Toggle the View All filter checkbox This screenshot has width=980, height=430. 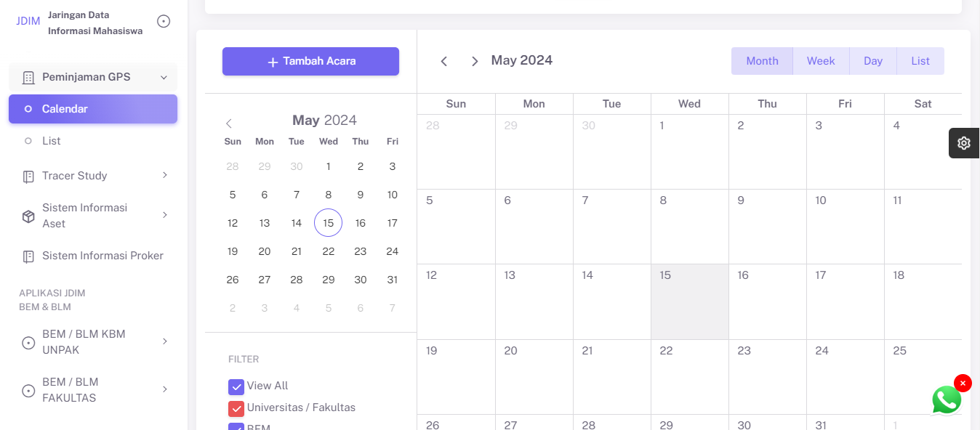click(x=236, y=386)
